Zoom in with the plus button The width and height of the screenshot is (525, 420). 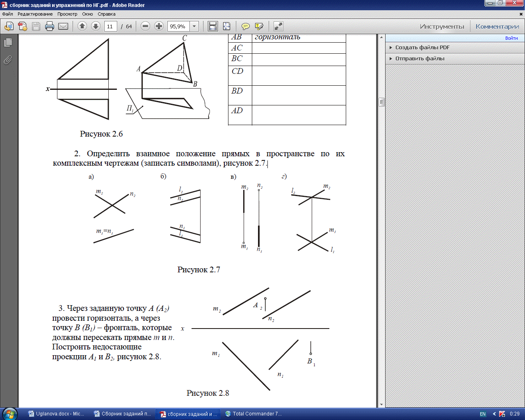point(159,26)
